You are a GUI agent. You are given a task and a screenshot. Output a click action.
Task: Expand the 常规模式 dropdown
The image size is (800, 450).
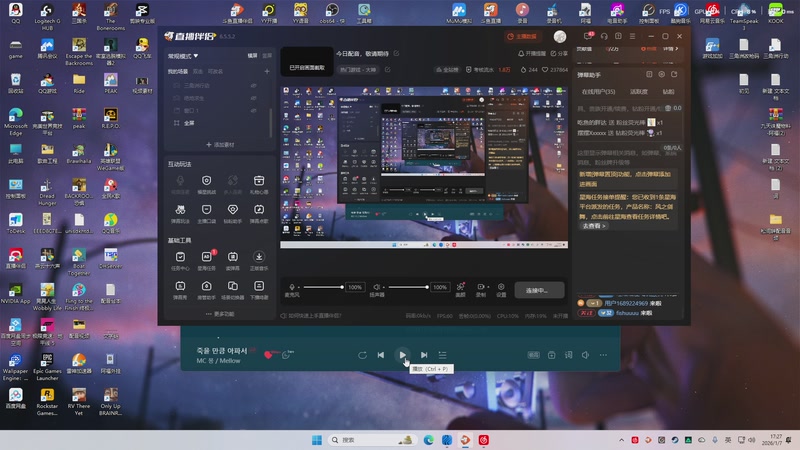[183, 56]
